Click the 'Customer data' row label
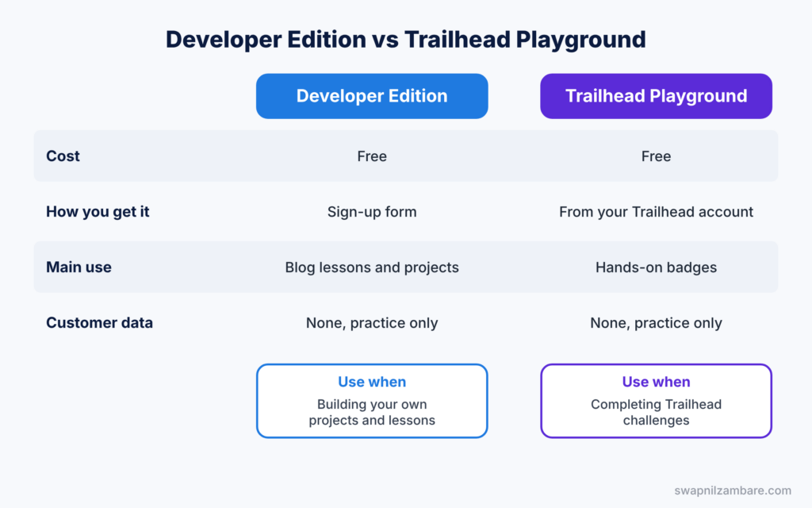This screenshot has width=812, height=508. (99, 322)
